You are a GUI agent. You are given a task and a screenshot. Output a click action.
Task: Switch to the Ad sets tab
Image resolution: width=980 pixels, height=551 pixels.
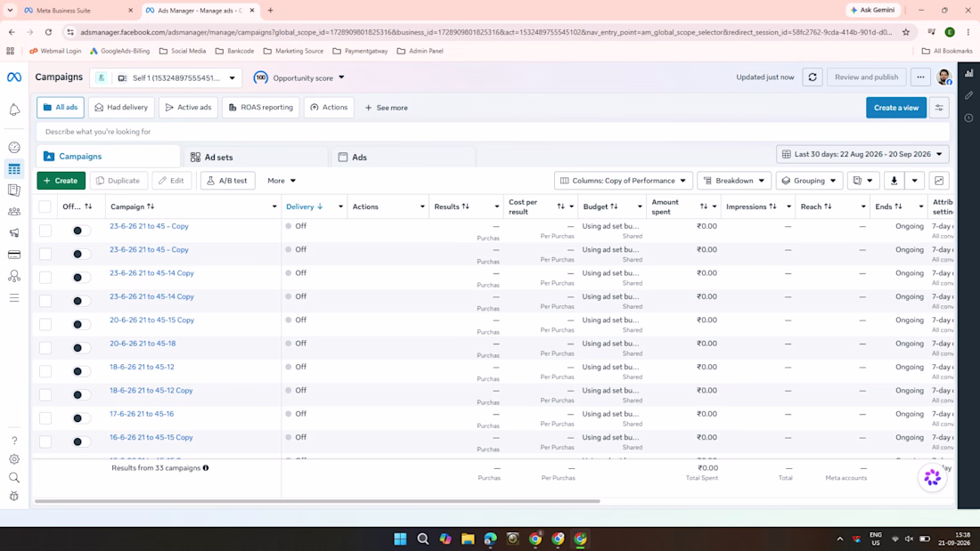point(255,158)
